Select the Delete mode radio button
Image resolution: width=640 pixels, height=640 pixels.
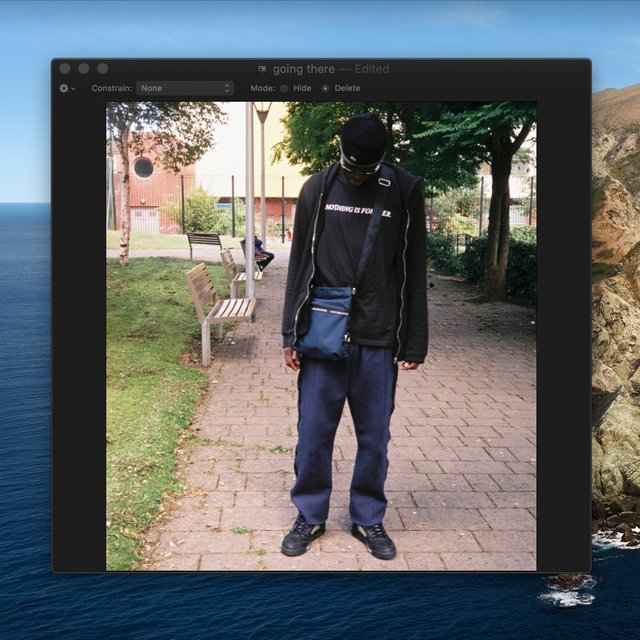click(325, 88)
